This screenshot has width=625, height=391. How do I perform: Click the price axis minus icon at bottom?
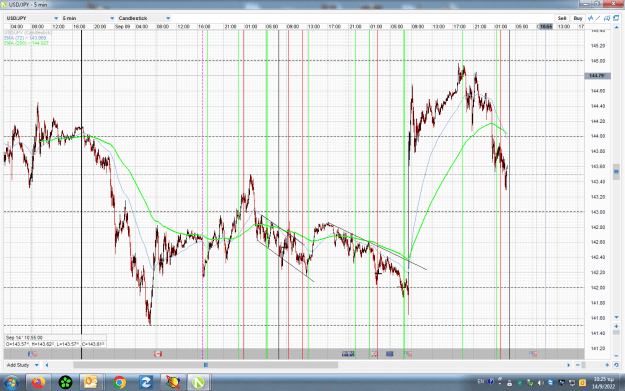[616, 356]
